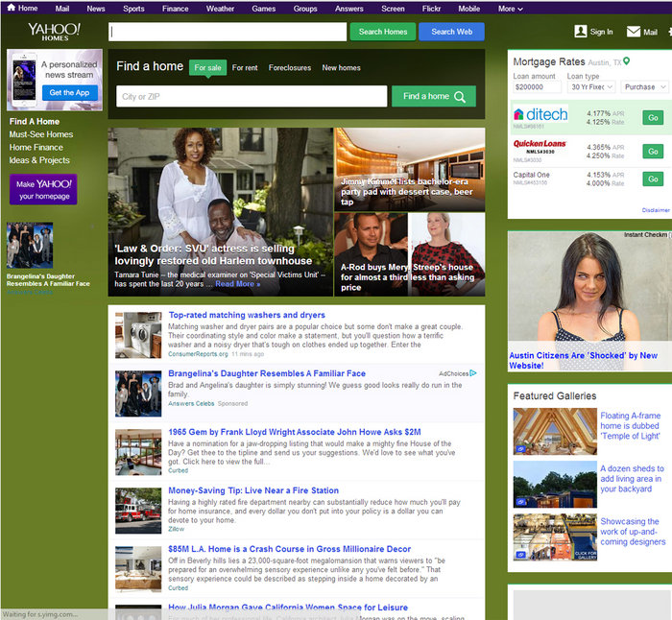
Task: Select the For sale tab
Action: coord(208,68)
